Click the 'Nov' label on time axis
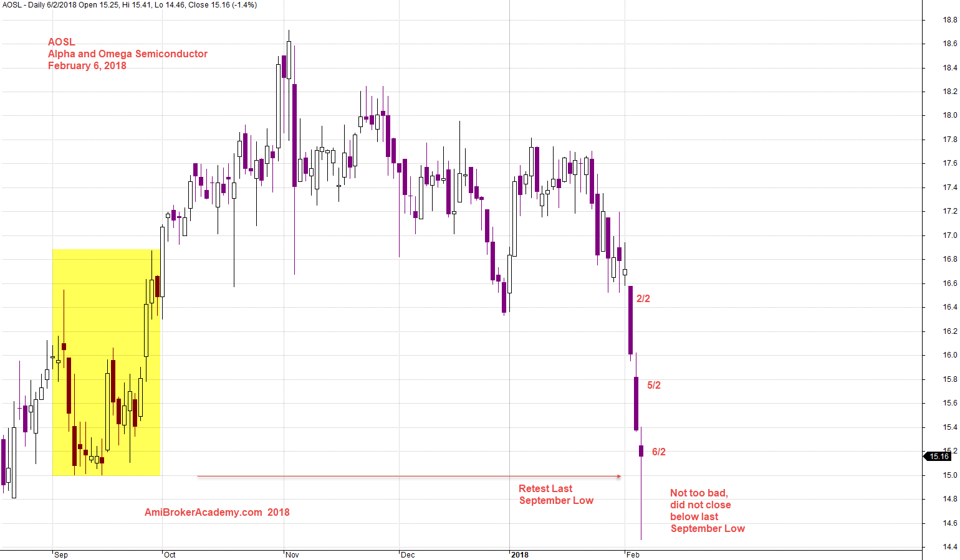This screenshot has height=560, width=960. [x=292, y=555]
